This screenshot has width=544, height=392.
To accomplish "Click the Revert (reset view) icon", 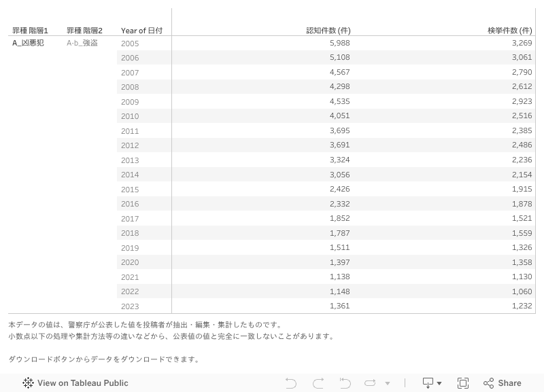I will 345,383.
